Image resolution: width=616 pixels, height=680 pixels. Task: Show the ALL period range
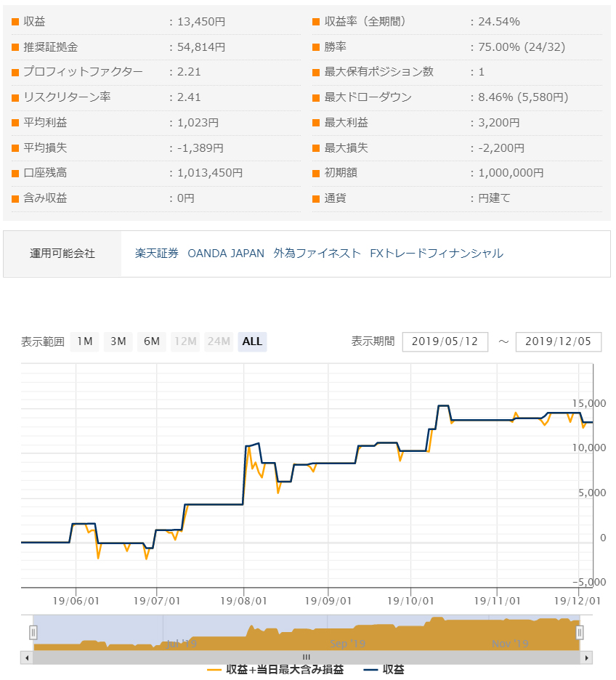click(252, 341)
